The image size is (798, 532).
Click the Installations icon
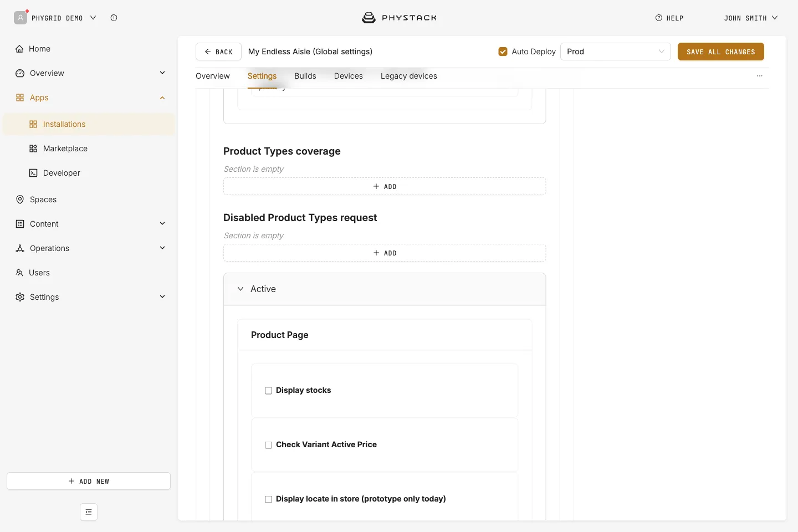tap(33, 124)
